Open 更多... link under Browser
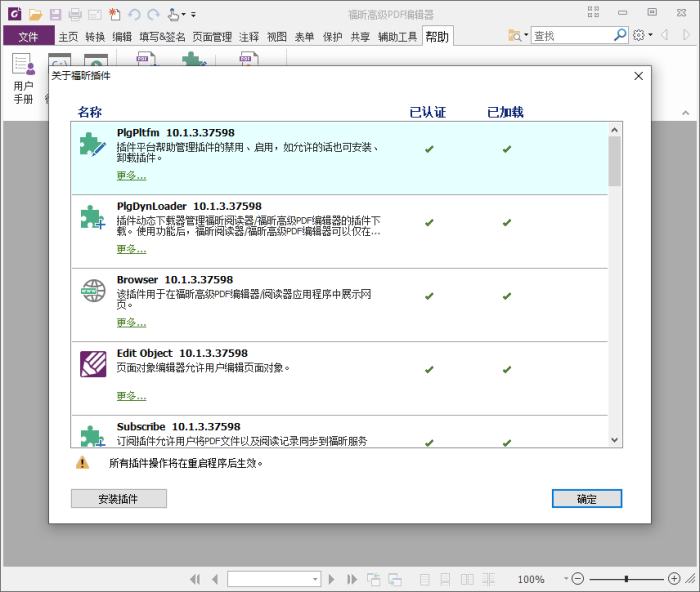 point(131,322)
